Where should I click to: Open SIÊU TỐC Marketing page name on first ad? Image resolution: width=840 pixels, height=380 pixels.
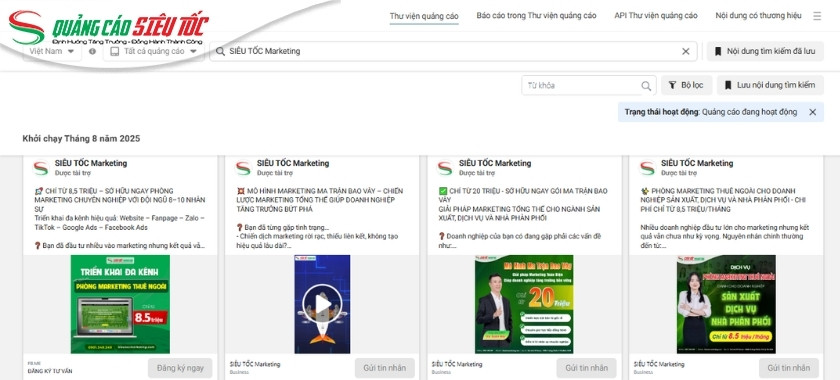(91, 163)
